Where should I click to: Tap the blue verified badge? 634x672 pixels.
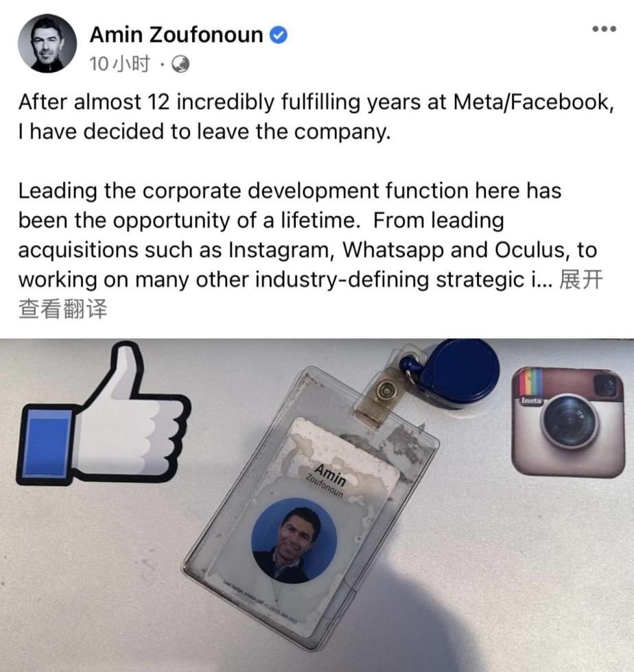(279, 35)
